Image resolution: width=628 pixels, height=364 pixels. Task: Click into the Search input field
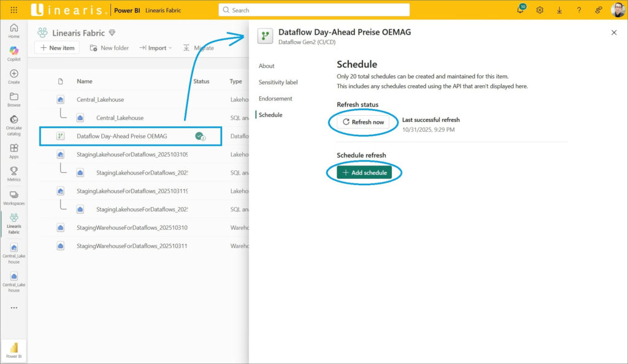(x=314, y=10)
